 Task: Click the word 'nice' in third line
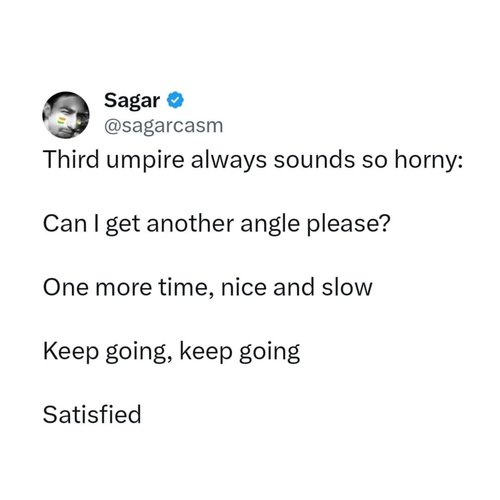click(244, 287)
